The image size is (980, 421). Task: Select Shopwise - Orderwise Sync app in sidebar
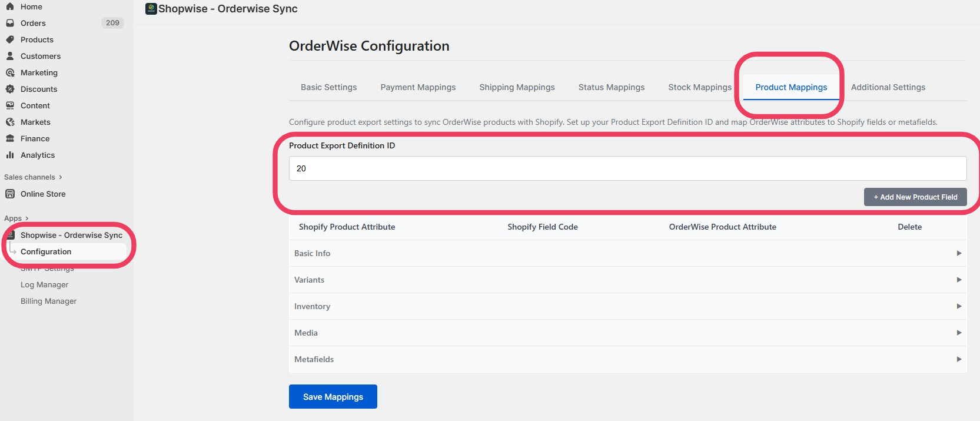click(71, 235)
